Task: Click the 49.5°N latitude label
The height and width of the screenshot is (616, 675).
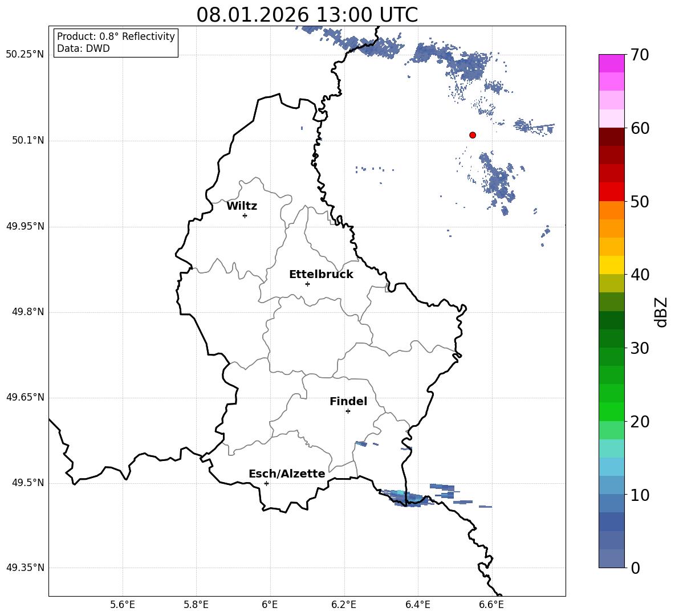Action: point(28,483)
